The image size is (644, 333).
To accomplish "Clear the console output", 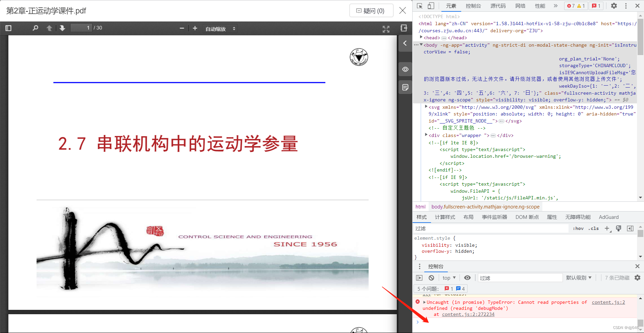I will click(431, 278).
